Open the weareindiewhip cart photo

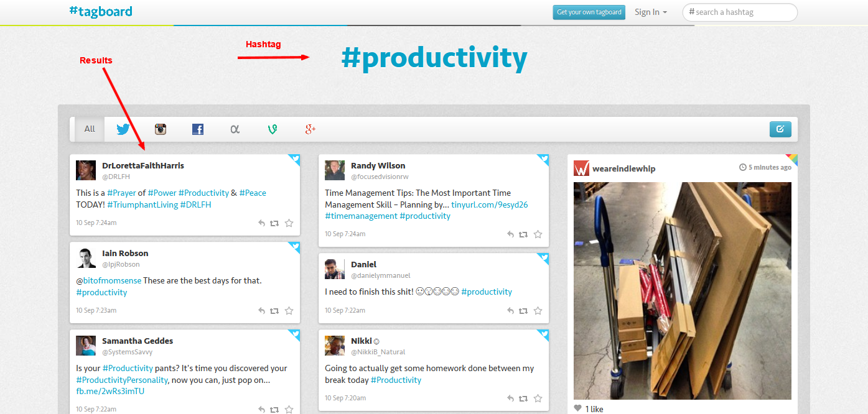tap(682, 290)
